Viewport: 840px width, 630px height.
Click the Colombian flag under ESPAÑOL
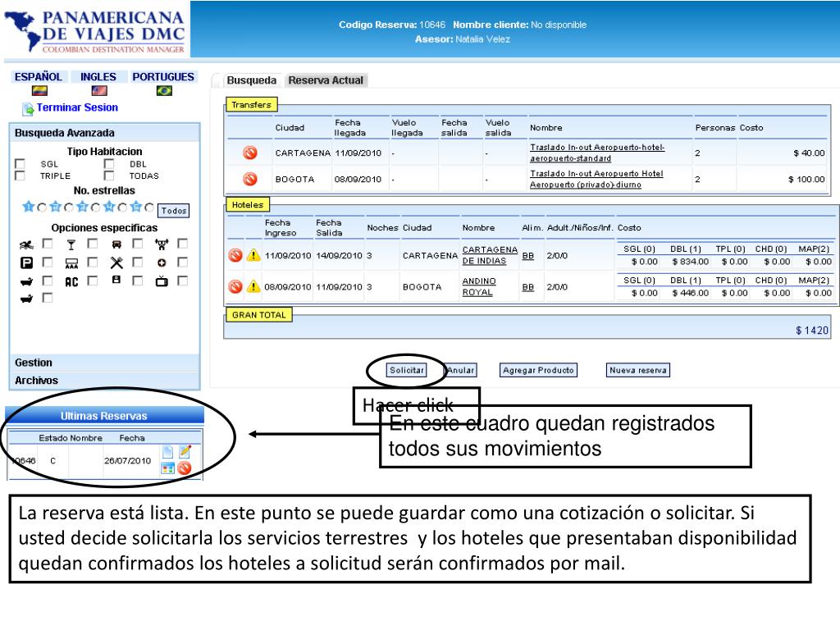point(39,91)
